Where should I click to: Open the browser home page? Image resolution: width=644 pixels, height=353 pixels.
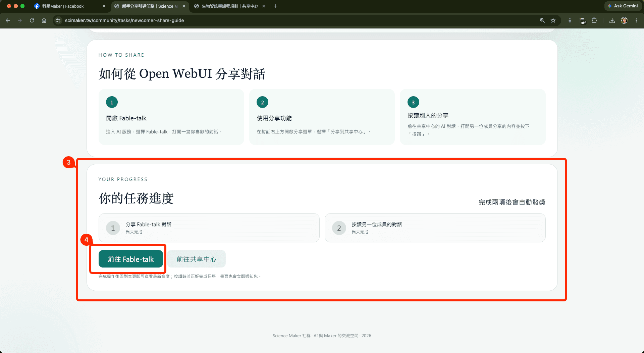coord(44,20)
